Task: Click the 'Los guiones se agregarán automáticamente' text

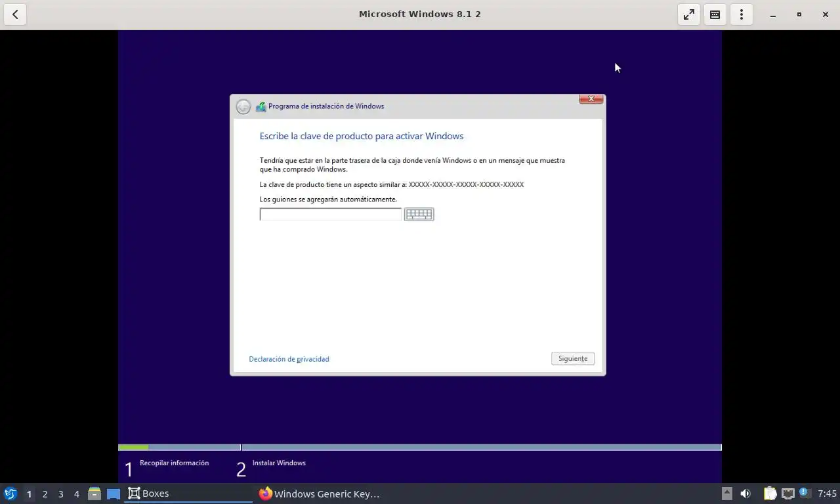Action: (328, 199)
